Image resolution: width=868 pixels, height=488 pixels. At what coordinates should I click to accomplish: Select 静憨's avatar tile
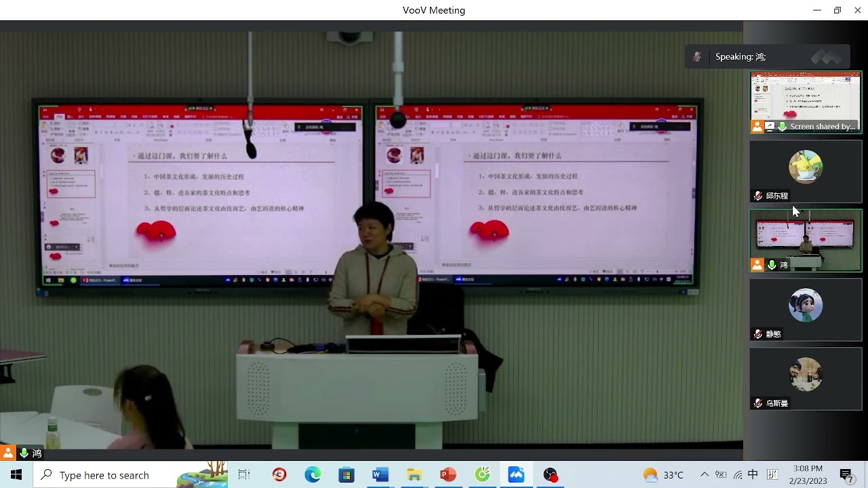click(x=806, y=310)
